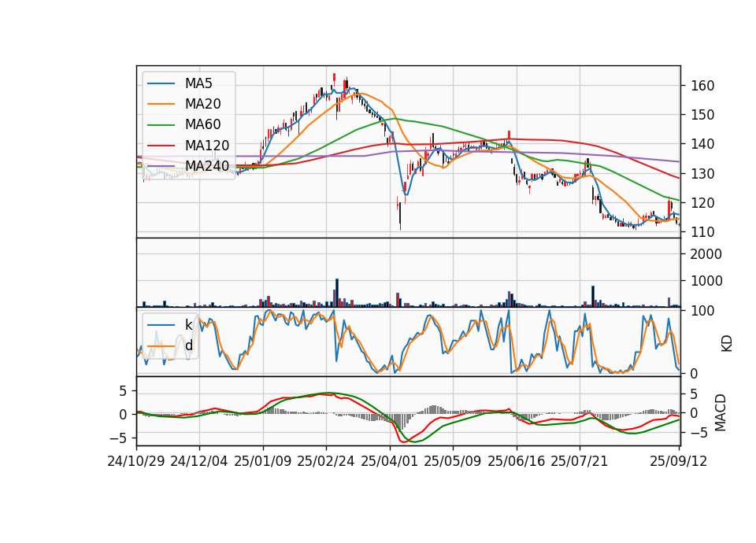
Task: Click the MA20 legend label
Action: pyautogui.click(x=202, y=104)
